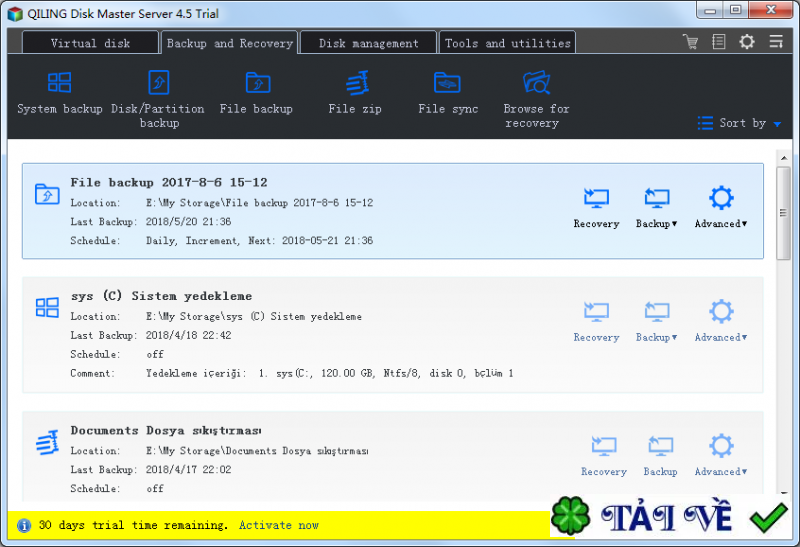Screen dimensions: 800x547
Task: Click the File backup 2017-8-6 15-12 title
Action: coord(169,182)
